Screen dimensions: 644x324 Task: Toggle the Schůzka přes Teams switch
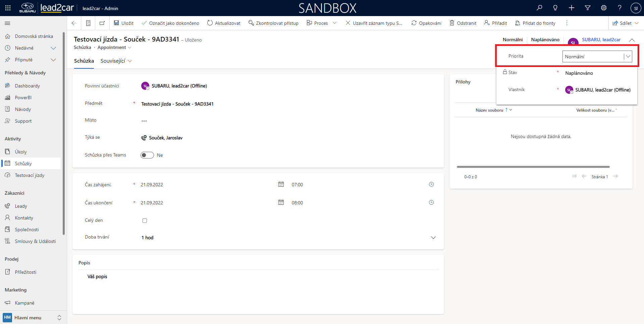(147, 155)
